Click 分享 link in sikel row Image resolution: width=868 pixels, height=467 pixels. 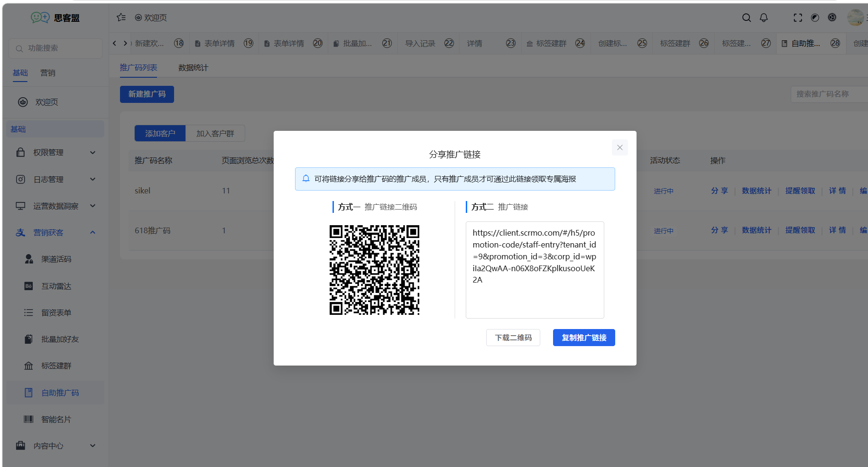[x=719, y=191]
